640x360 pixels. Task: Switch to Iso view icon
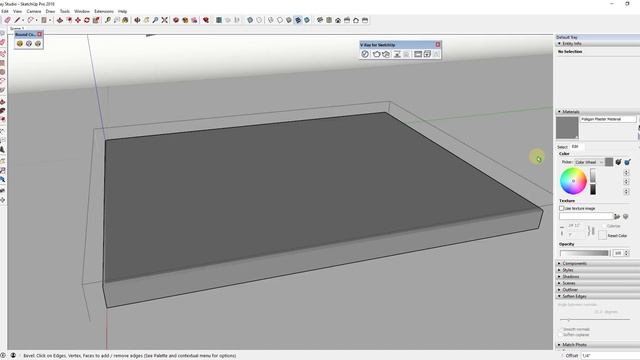[320, 20]
